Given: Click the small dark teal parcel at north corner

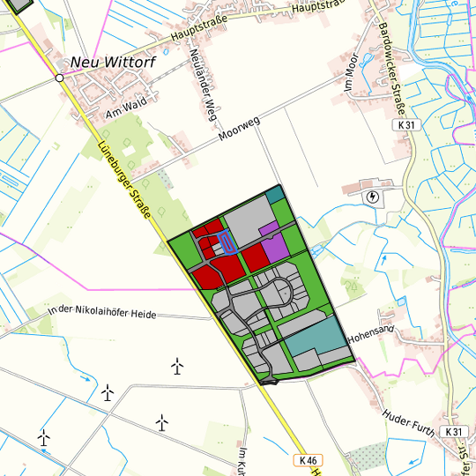Looking at the screenshot, I should point(275,195).
